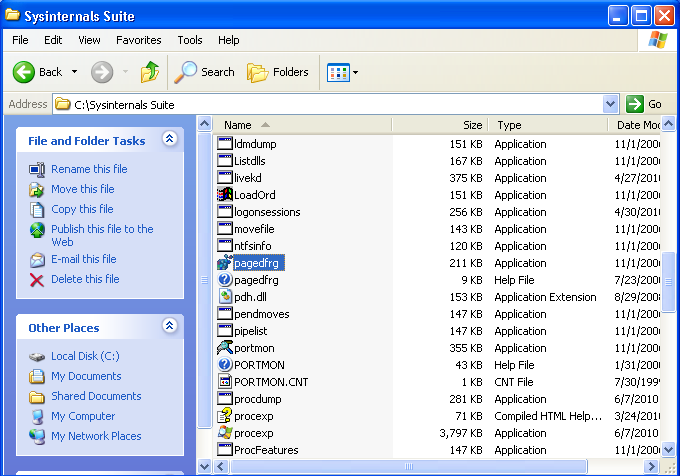
Task: Click the Publish to Web globe icon
Action: point(37,230)
